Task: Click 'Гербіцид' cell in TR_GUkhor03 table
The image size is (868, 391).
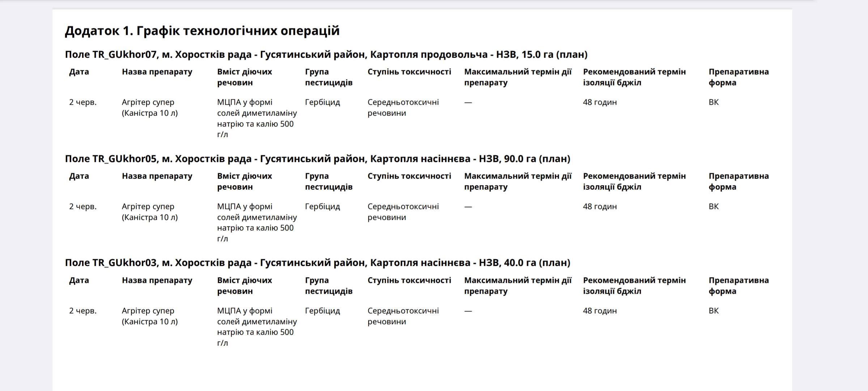Action: tap(322, 311)
